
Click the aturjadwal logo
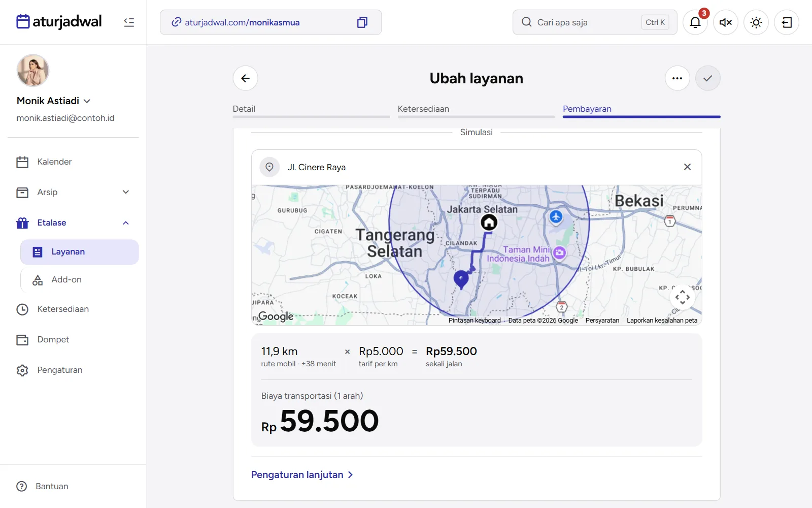click(x=59, y=22)
